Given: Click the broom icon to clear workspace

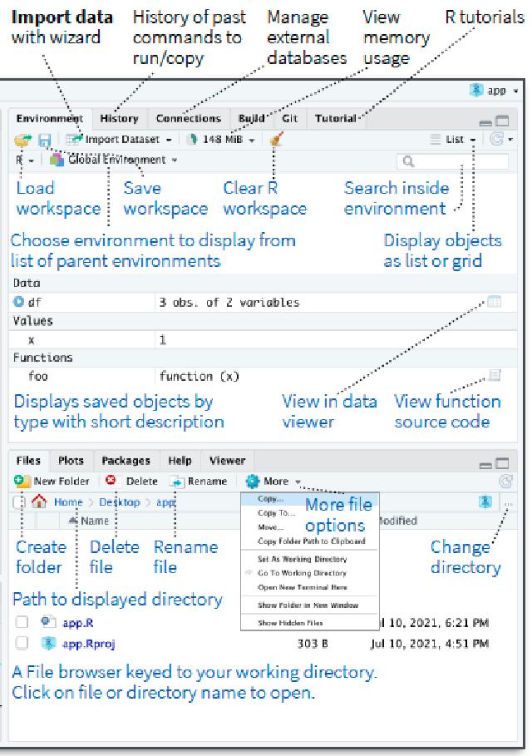Looking at the screenshot, I should (276, 140).
